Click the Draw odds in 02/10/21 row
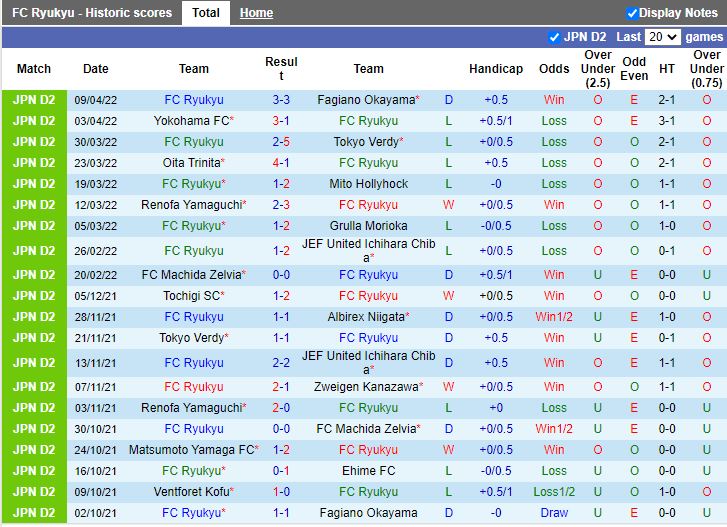 click(554, 513)
